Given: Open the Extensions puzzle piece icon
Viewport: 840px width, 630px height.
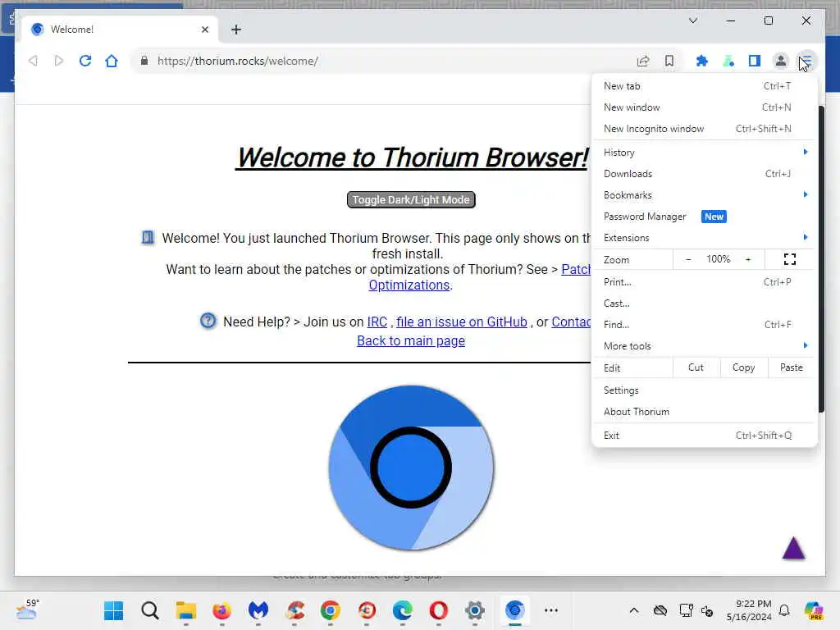Looking at the screenshot, I should coord(702,61).
